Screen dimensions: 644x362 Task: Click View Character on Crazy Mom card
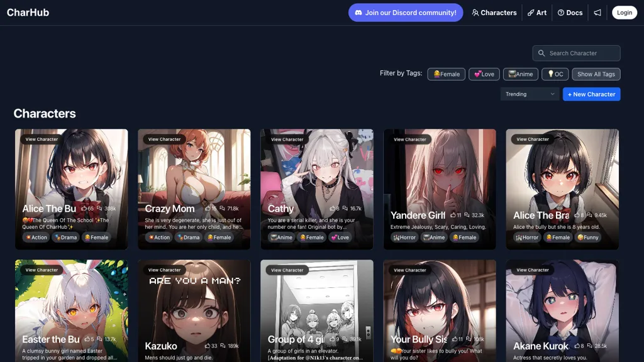pyautogui.click(x=164, y=139)
